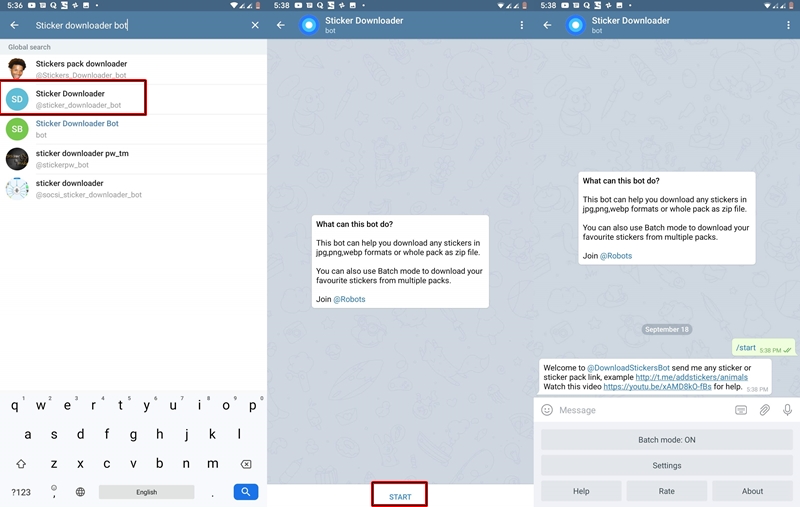This screenshot has height=507, width=800.
Task: Open the @DownloadStickersBot mention link
Action: 628,367
